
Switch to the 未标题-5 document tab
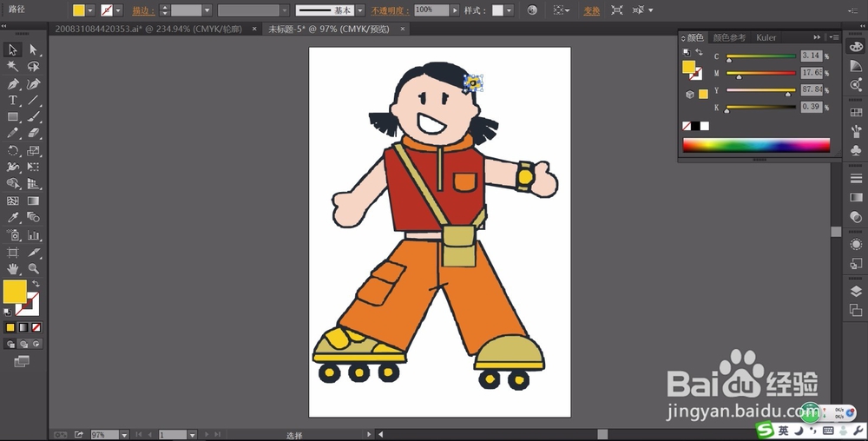pyautogui.click(x=329, y=29)
